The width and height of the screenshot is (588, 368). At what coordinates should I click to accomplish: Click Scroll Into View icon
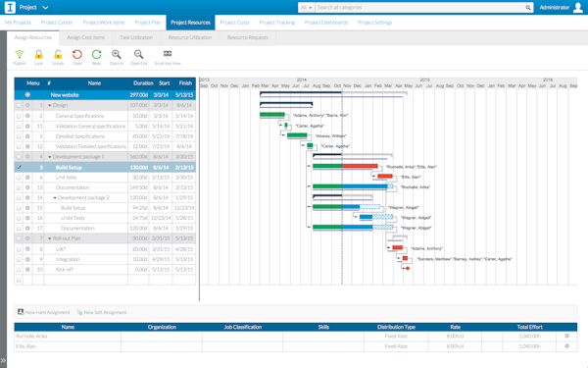point(168,54)
